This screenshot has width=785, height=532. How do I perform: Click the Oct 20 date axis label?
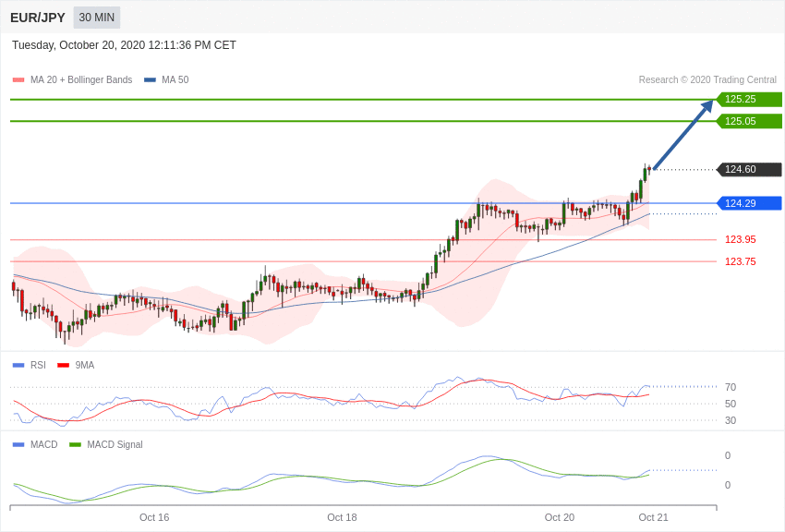tap(560, 517)
